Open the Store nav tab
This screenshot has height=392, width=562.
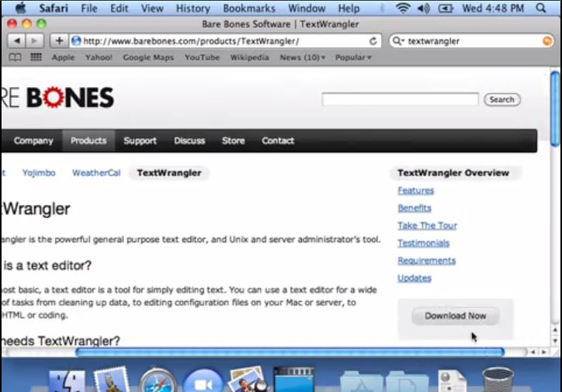[233, 140]
